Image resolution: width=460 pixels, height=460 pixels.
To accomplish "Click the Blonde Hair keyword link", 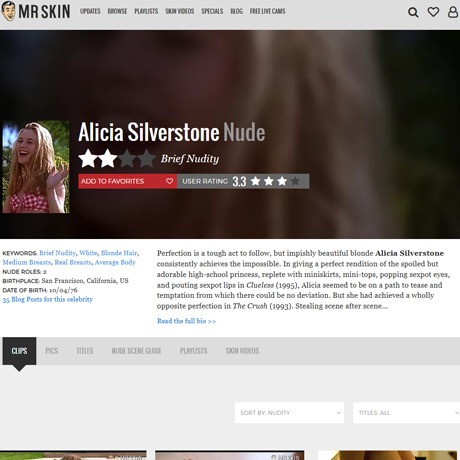I will coord(119,253).
